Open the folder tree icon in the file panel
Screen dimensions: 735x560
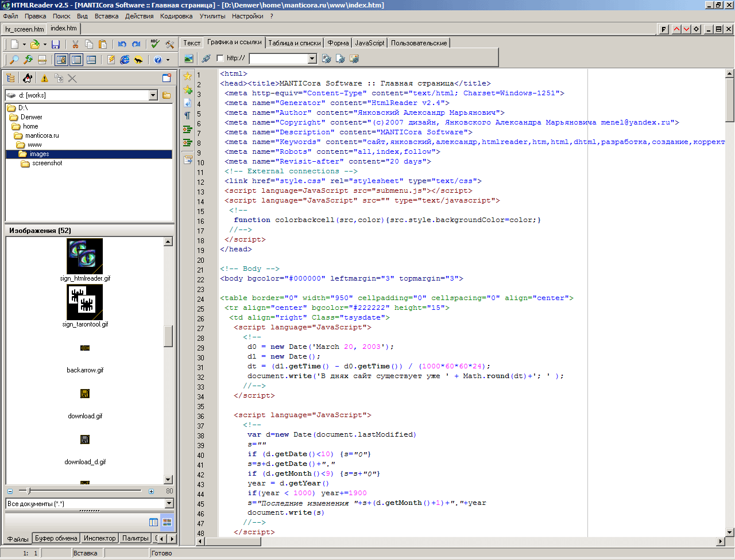(11, 79)
